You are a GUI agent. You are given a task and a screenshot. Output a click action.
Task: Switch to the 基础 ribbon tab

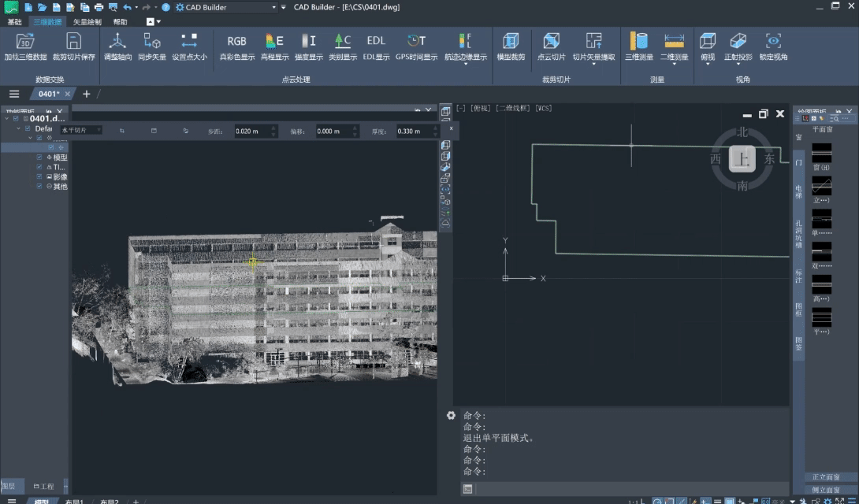coord(14,22)
